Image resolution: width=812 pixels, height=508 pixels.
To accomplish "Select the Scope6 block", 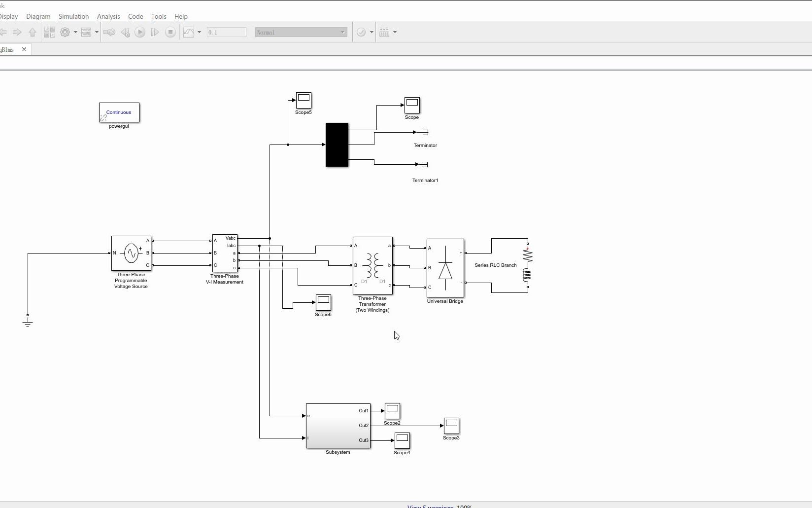I will [323, 302].
